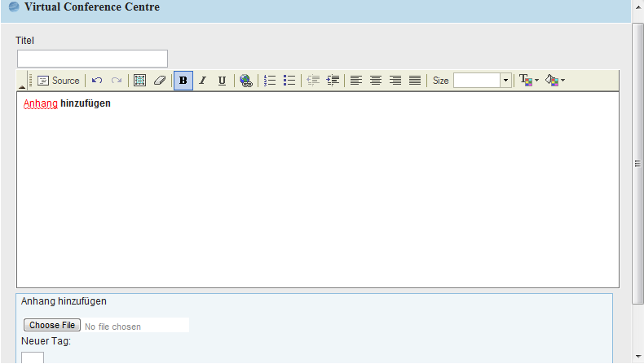Insert a link with globe icon

(x=245, y=81)
